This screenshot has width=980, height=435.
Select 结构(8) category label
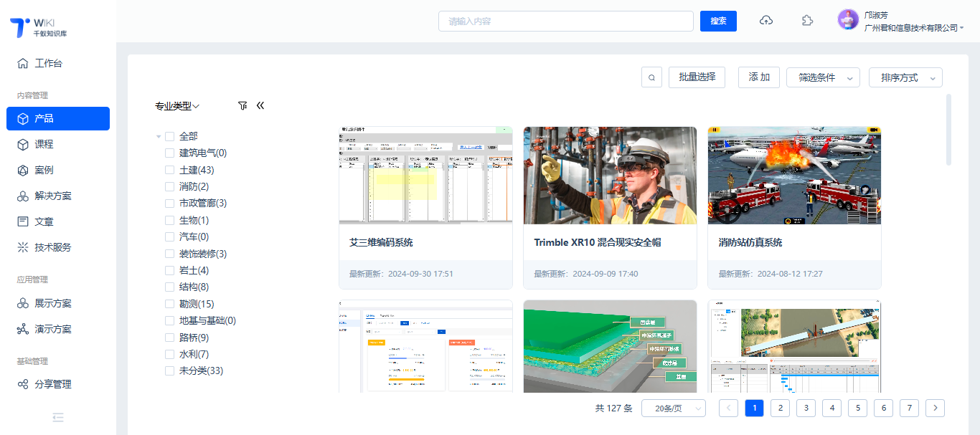[194, 287]
